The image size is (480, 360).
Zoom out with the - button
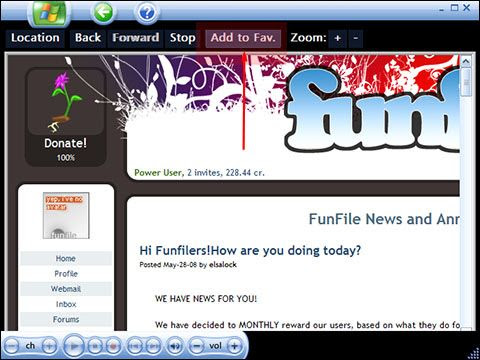(356, 38)
